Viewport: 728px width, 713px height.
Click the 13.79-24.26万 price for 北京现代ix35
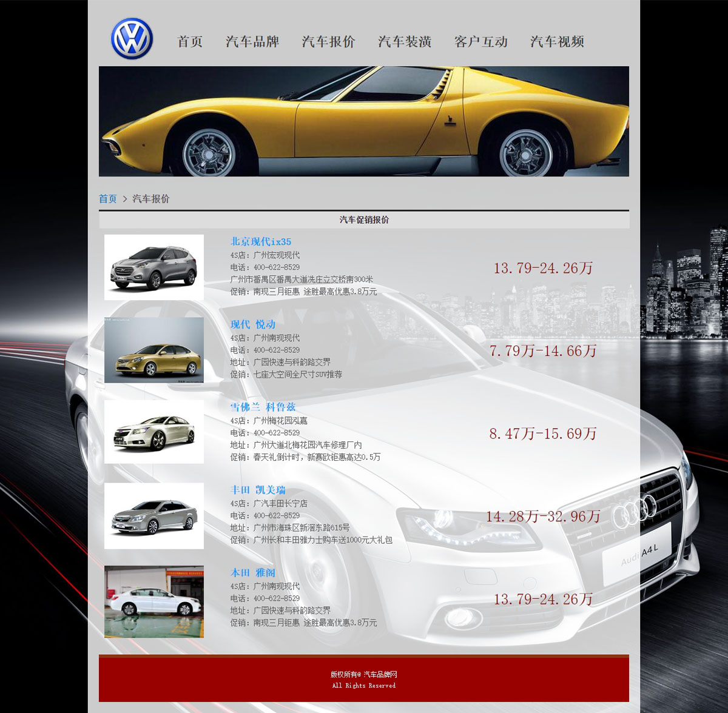(543, 268)
